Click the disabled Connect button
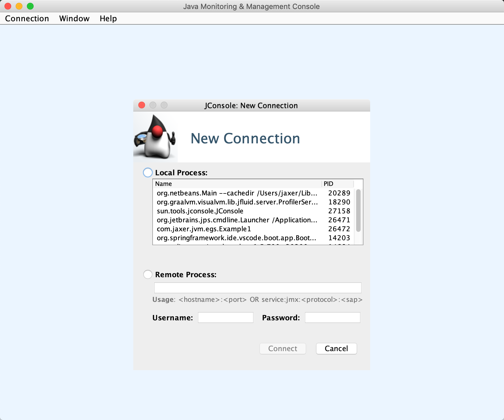The width and height of the screenshot is (504, 420). pyautogui.click(x=283, y=349)
